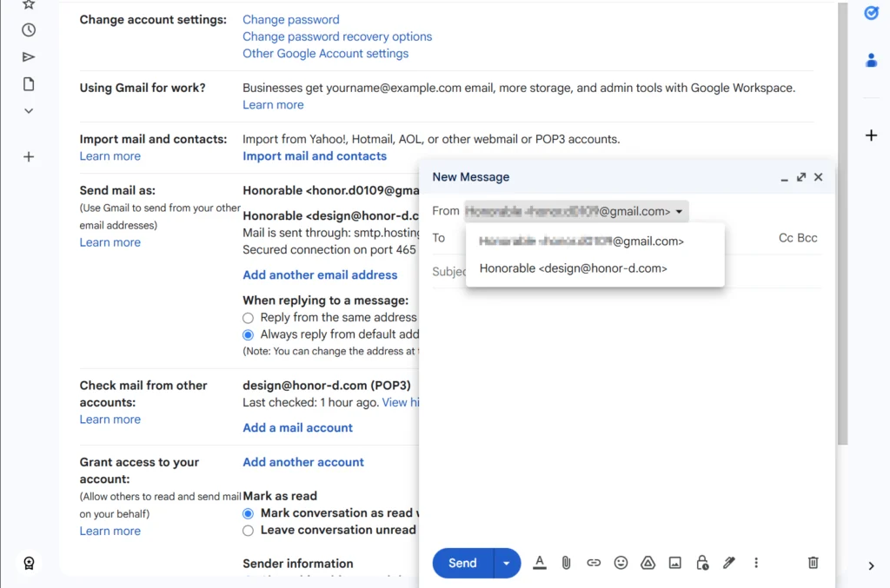The width and height of the screenshot is (890, 588).
Task: Select text design@honor-d.com (POP3)
Action: (327, 386)
